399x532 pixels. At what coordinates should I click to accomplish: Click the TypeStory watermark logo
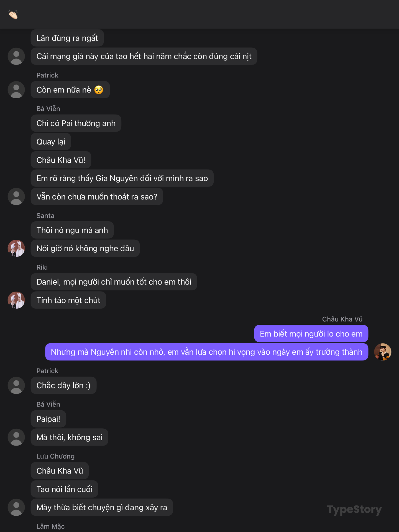coord(354,509)
